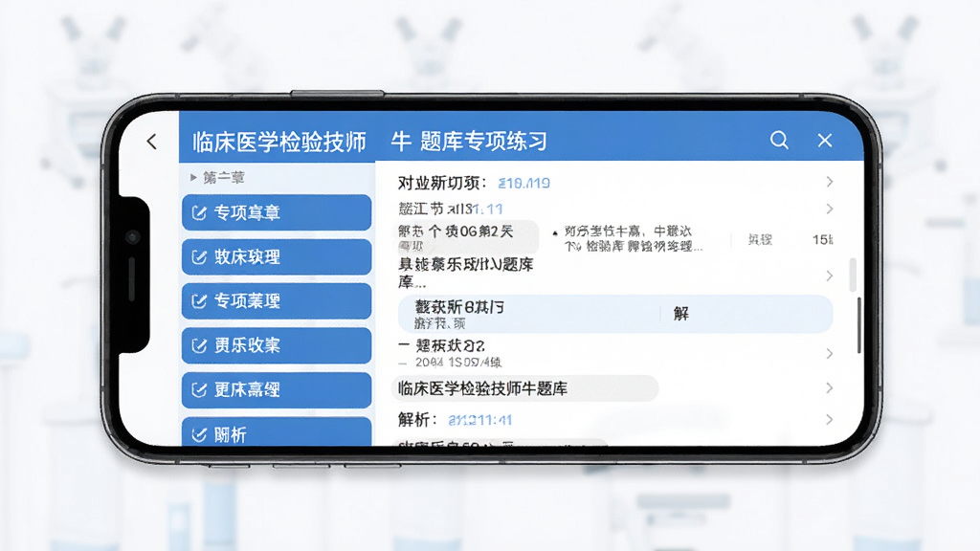This screenshot has height=551, width=980.
Task: Click the edit icon on 更床高缪
Action: coord(199,390)
